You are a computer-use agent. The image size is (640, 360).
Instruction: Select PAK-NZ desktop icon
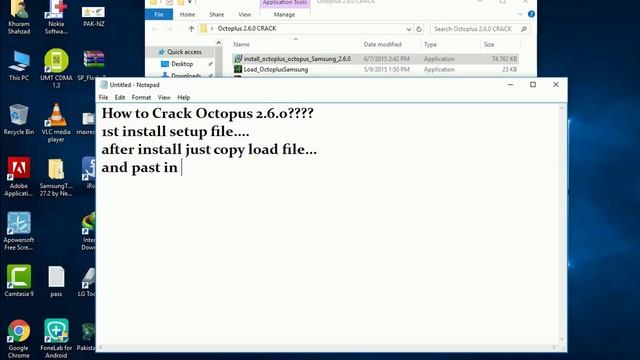point(93,16)
